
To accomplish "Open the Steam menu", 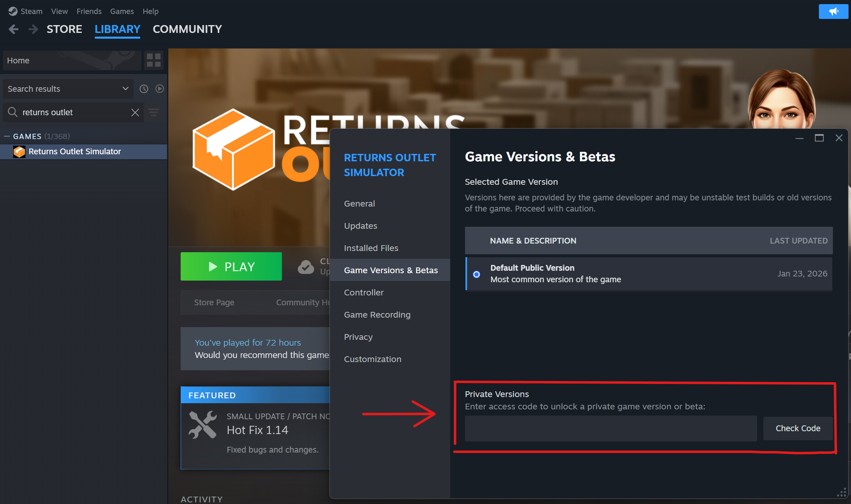I will tap(31, 12).
